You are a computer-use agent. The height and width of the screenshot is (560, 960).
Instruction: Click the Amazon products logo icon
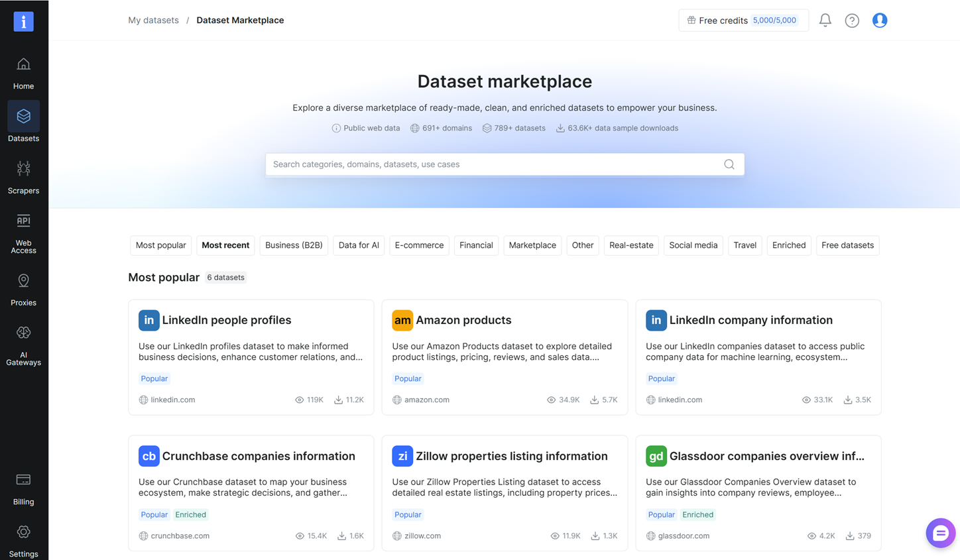point(402,320)
